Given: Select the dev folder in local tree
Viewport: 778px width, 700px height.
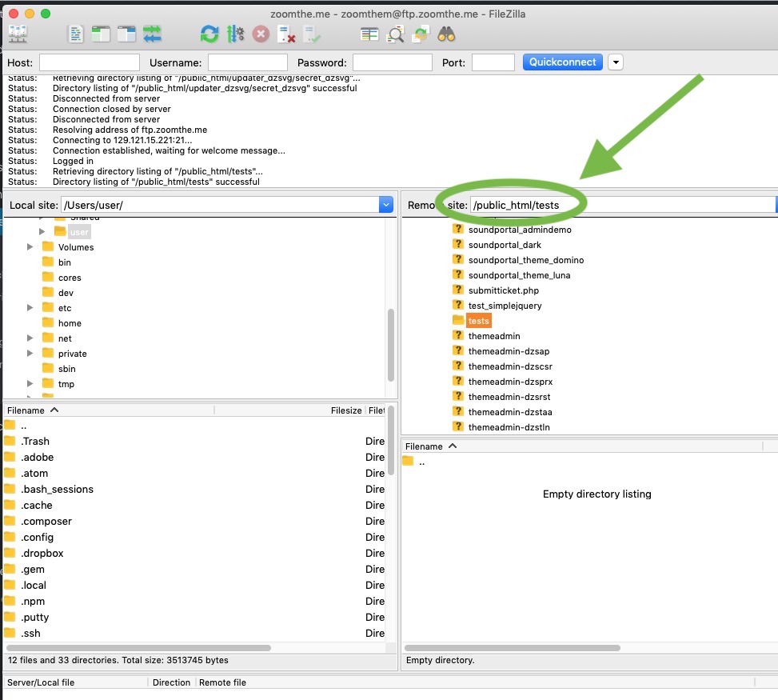Looking at the screenshot, I should coord(66,293).
